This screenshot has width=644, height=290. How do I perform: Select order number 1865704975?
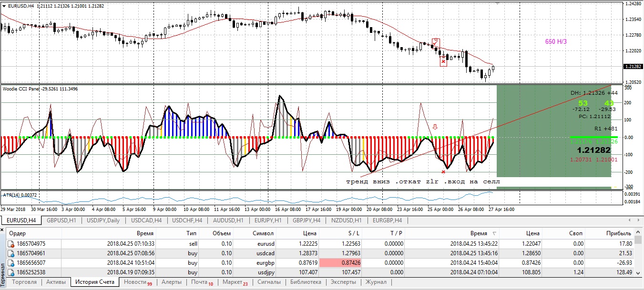pyautogui.click(x=32, y=244)
